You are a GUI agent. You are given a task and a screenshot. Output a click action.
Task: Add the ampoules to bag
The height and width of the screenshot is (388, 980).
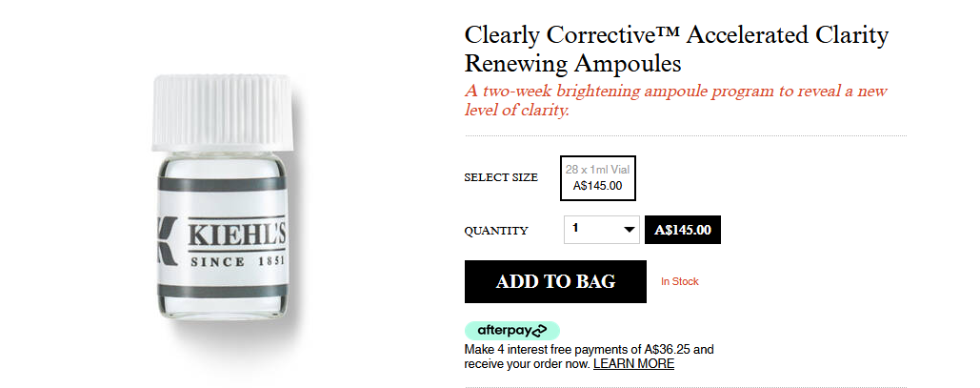(555, 281)
